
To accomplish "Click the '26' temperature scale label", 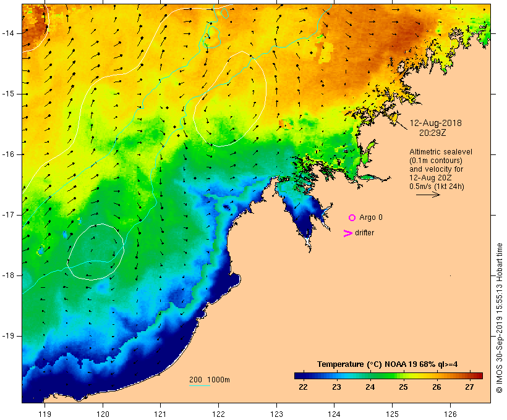I will pos(437,387).
